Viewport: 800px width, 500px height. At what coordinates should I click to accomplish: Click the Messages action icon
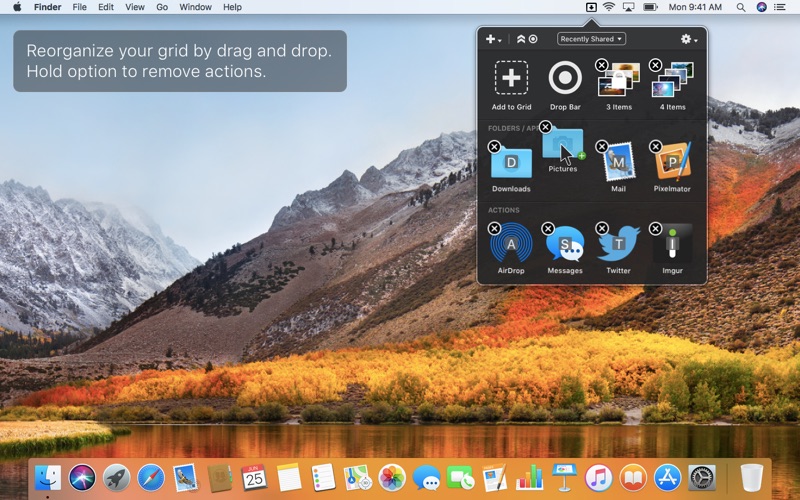coord(565,243)
